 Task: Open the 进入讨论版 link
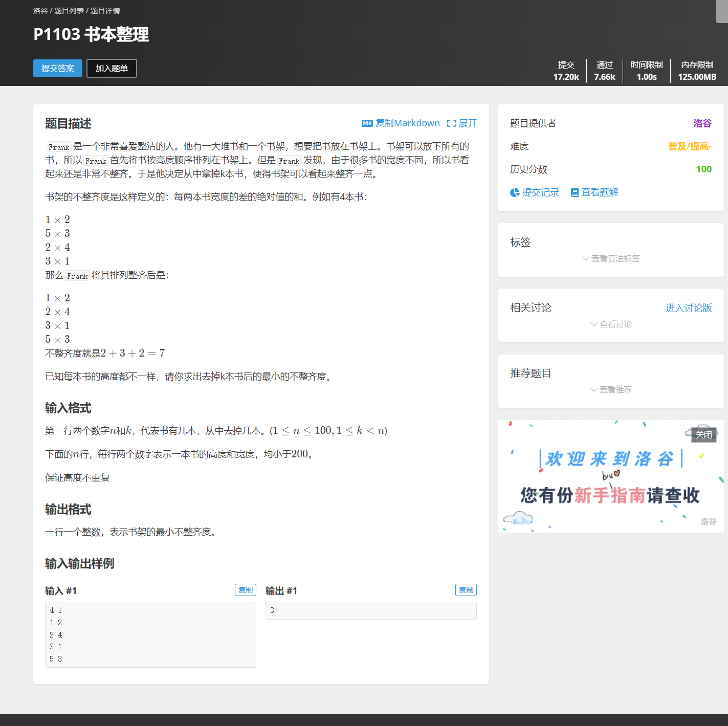click(x=689, y=308)
